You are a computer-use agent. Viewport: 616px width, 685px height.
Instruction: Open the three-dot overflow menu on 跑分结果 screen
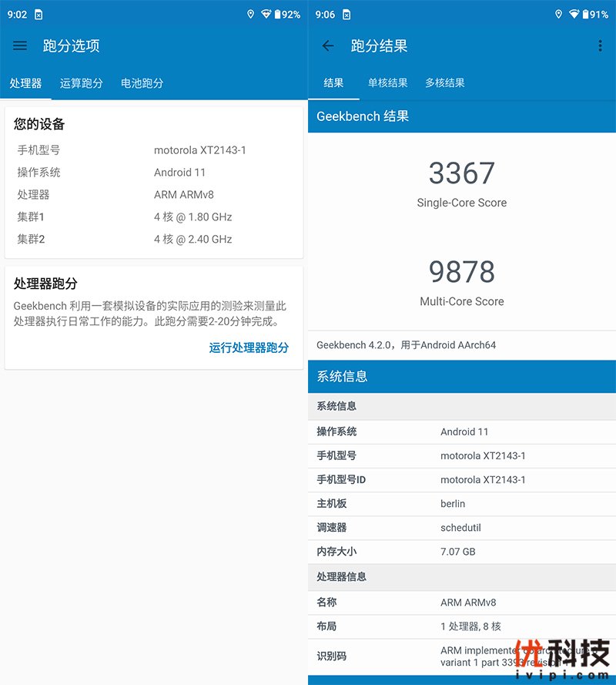click(x=601, y=45)
